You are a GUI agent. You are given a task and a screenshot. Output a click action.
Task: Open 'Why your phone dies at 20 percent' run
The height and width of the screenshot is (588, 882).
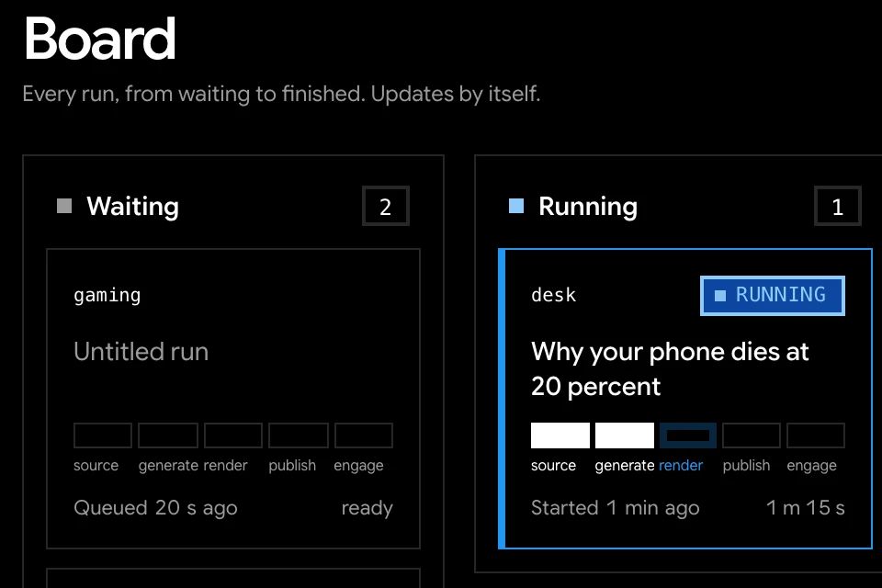point(670,369)
